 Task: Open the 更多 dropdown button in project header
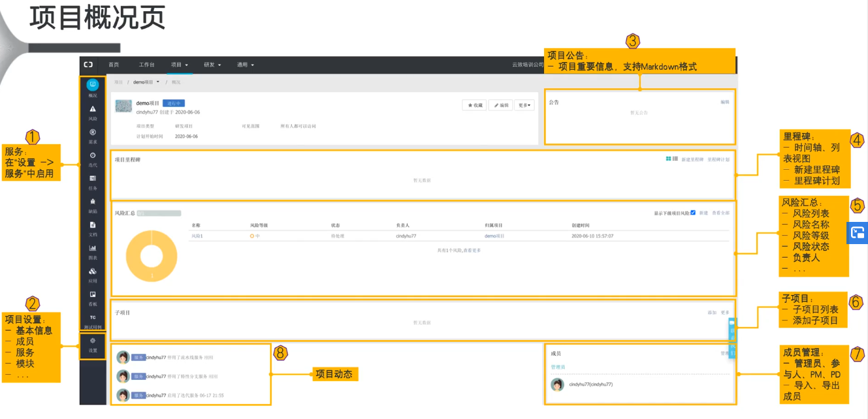524,105
